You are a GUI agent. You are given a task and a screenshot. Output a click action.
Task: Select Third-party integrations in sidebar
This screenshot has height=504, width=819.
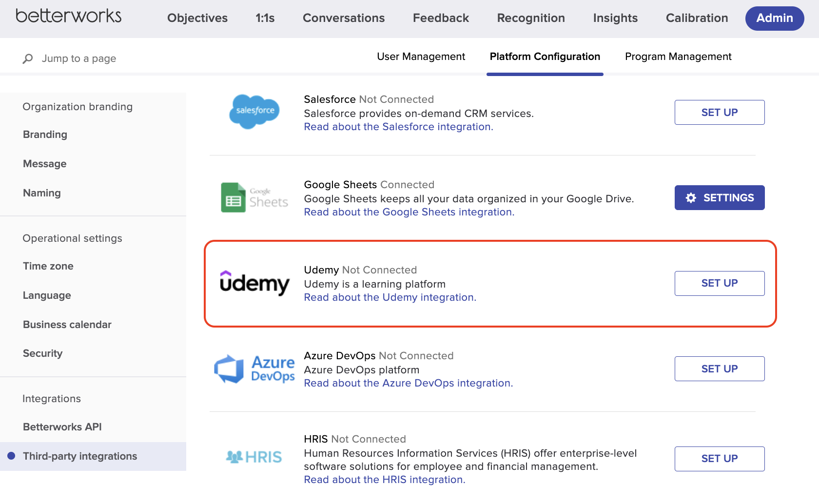(93, 456)
